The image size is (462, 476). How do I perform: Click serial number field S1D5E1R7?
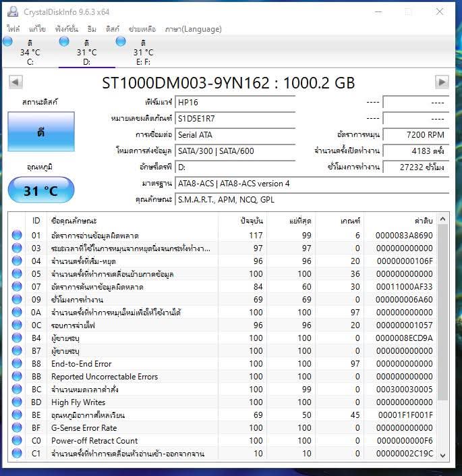tap(235, 118)
